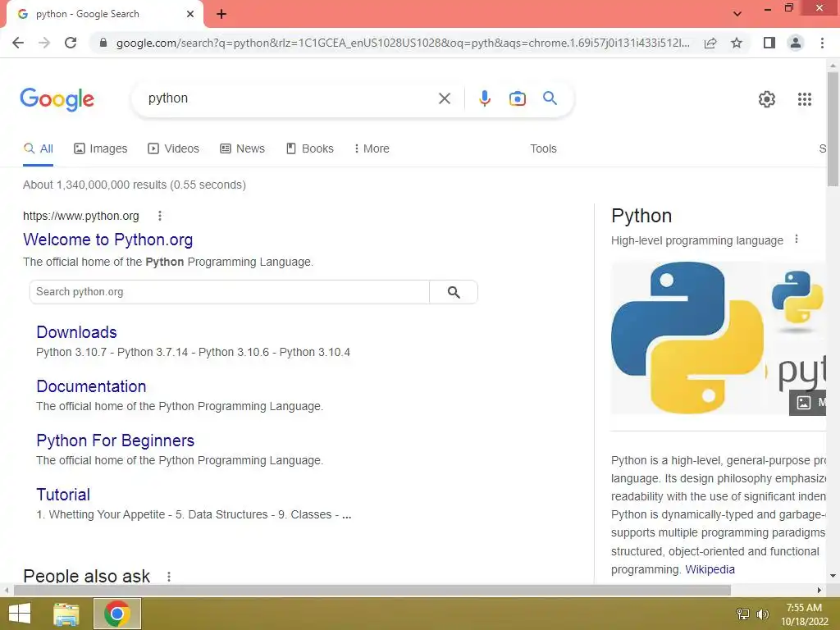Open Chrome side panel

click(769, 43)
